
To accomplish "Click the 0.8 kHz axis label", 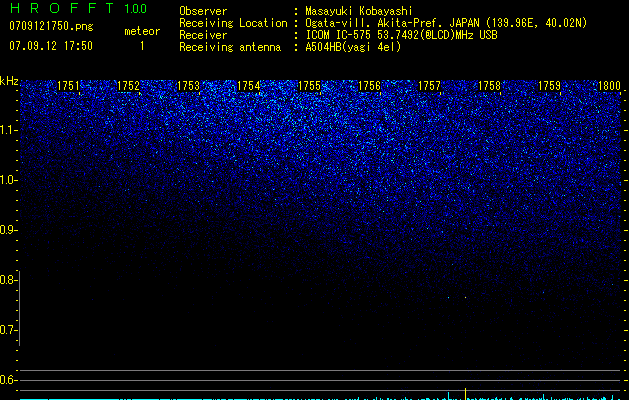I will tap(8, 280).
